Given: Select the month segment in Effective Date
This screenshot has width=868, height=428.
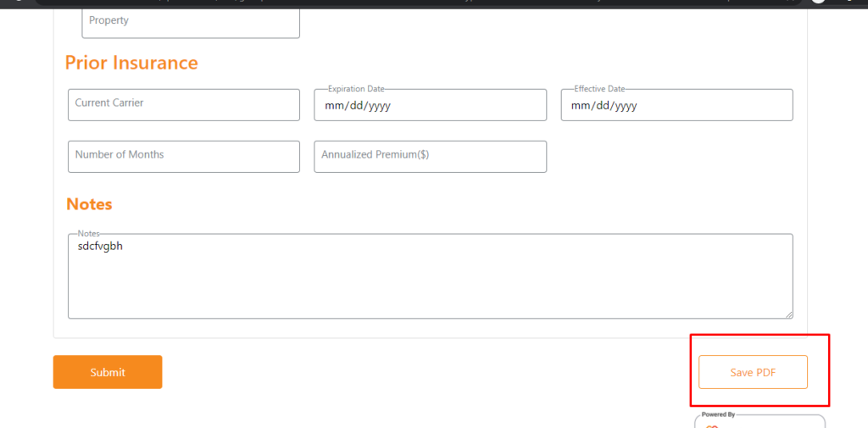Looking at the screenshot, I should point(580,106).
